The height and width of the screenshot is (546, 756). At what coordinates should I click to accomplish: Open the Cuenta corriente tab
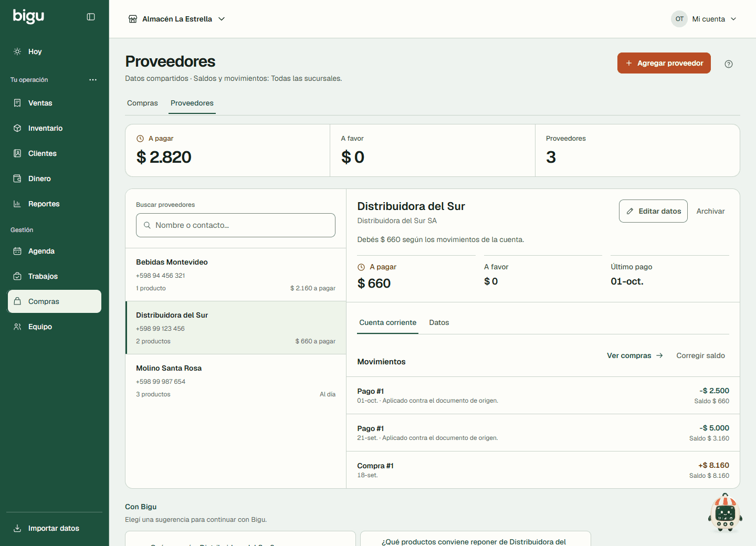pyautogui.click(x=388, y=322)
